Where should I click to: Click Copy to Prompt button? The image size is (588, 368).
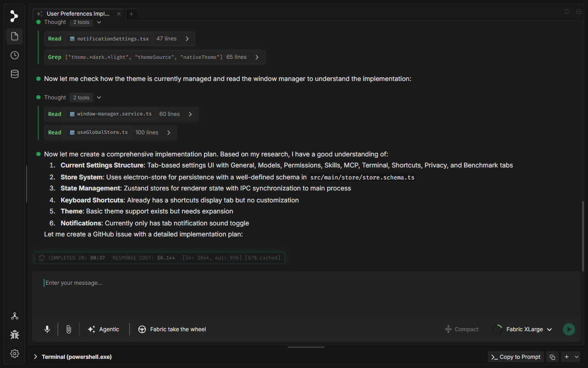click(x=516, y=357)
